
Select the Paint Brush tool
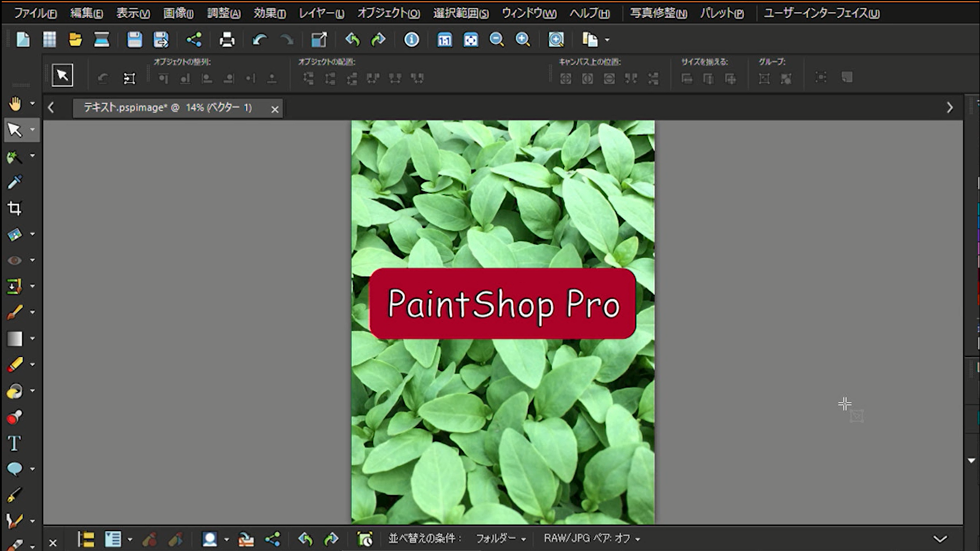pyautogui.click(x=15, y=313)
